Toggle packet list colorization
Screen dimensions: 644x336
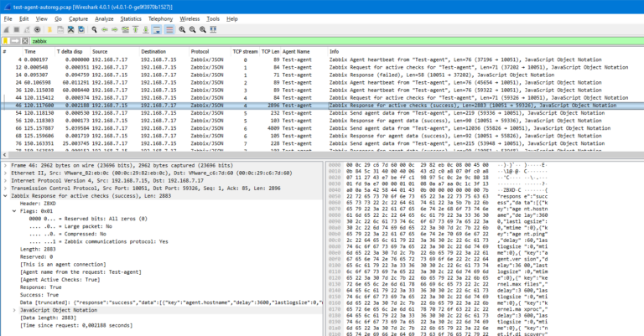(169, 29)
